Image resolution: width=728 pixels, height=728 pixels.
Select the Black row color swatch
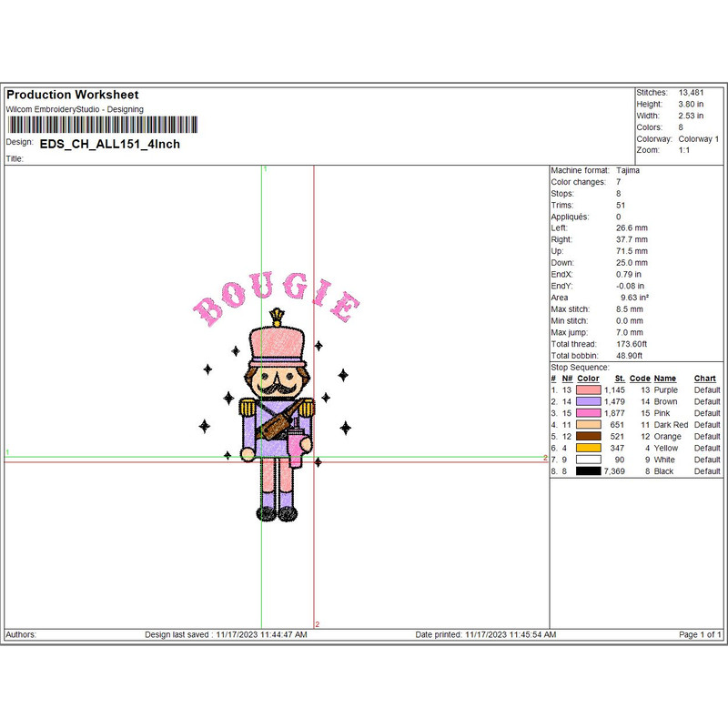point(588,471)
